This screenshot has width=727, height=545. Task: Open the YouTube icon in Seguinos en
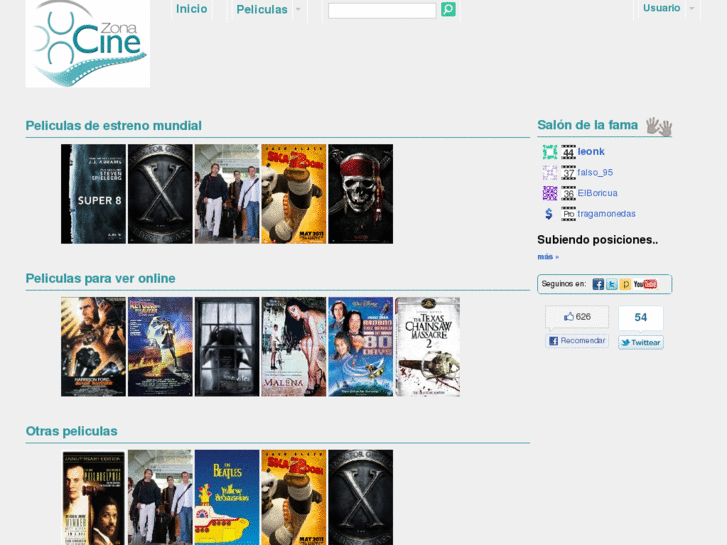[x=645, y=284]
